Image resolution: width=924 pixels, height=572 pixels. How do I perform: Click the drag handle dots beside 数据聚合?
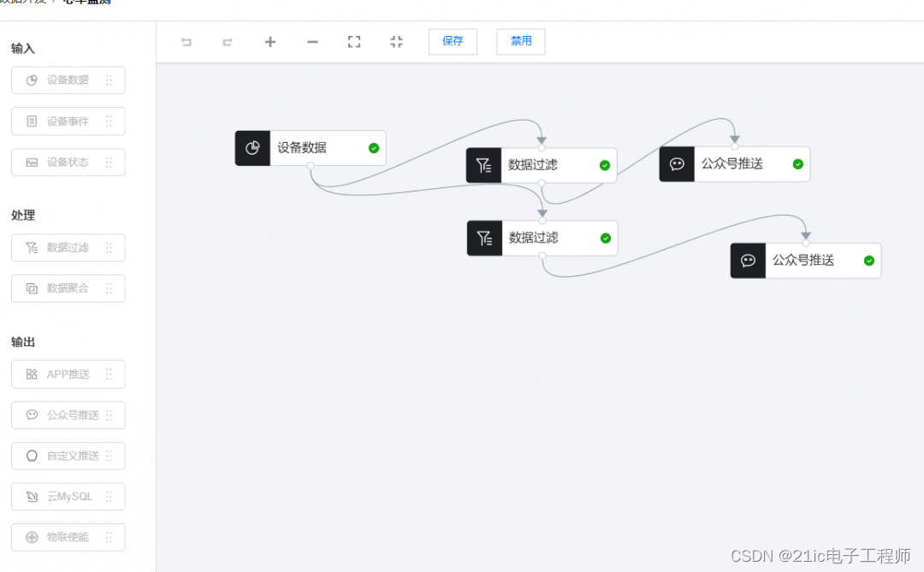[109, 288]
